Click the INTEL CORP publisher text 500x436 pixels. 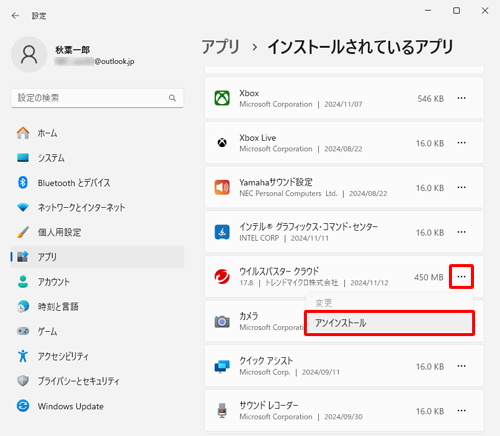point(259,238)
